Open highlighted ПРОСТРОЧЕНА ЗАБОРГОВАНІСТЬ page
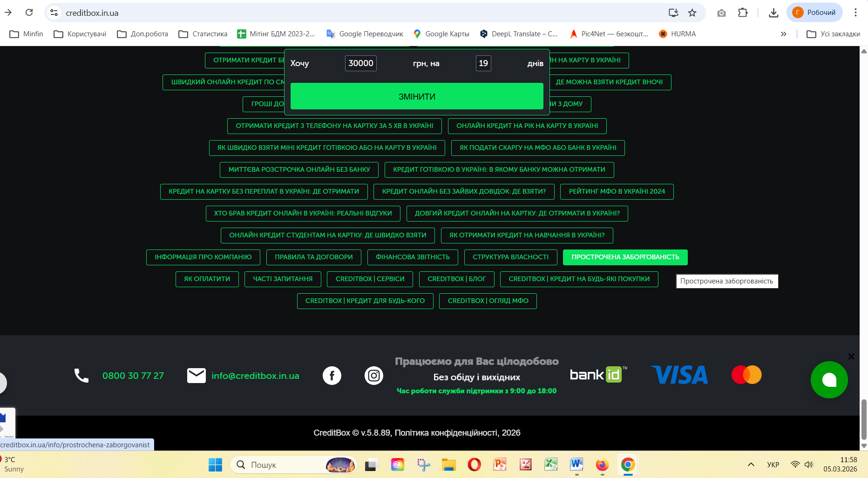This screenshot has height=478, width=868. [x=625, y=257]
